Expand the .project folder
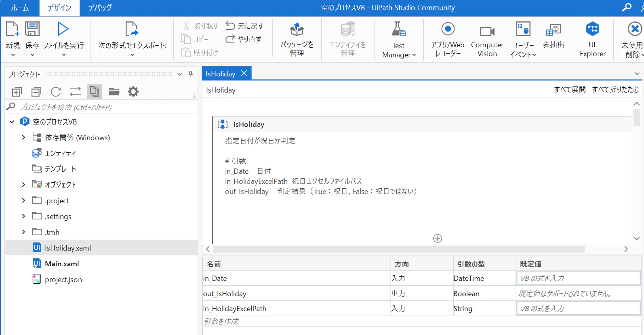Viewport: 644px width, 335px height. pyautogui.click(x=23, y=200)
